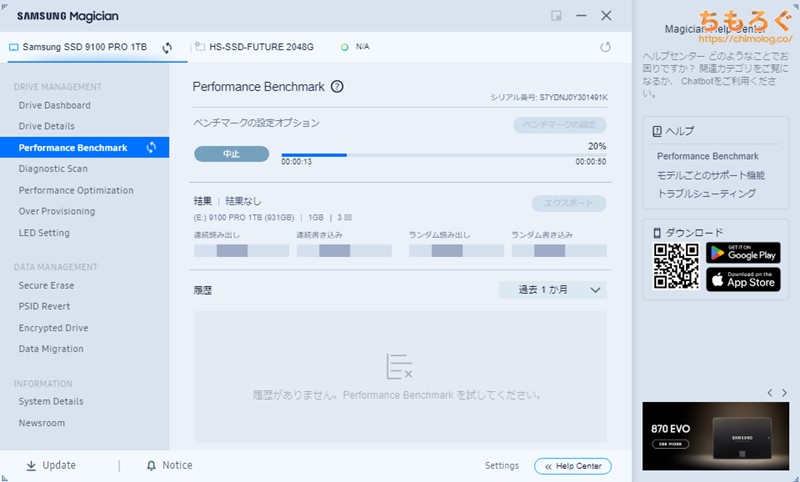The image size is (800, 482).
Task: Click the serial number S7YDNJ0Y301491K text
Action: [x=573, y=97]
